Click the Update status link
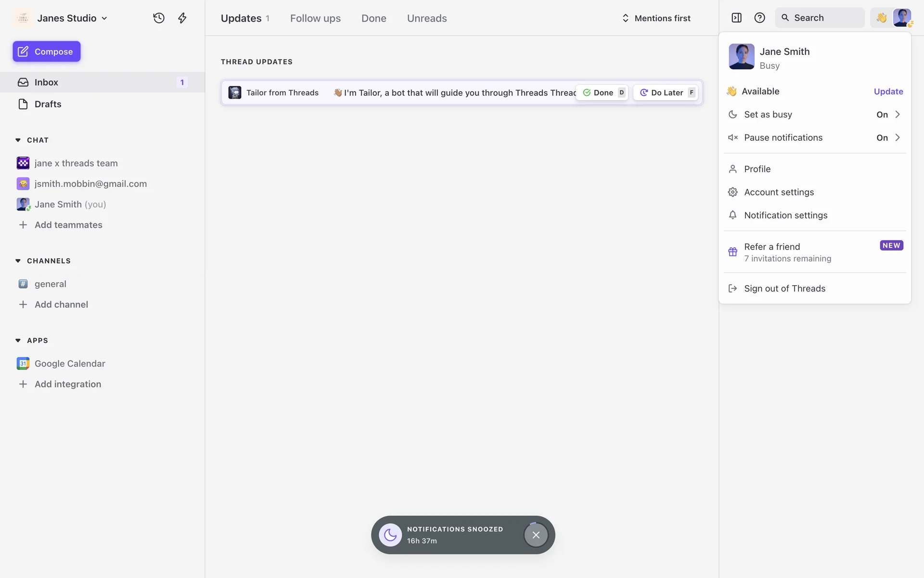Viewport: 924px width, 578px height. 888,92
